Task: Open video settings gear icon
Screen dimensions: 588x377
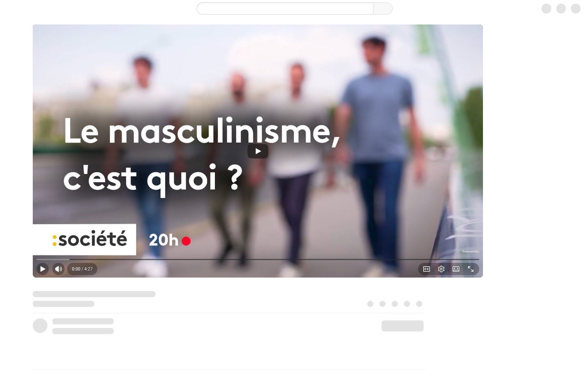Action: click(x=441, y=269)
